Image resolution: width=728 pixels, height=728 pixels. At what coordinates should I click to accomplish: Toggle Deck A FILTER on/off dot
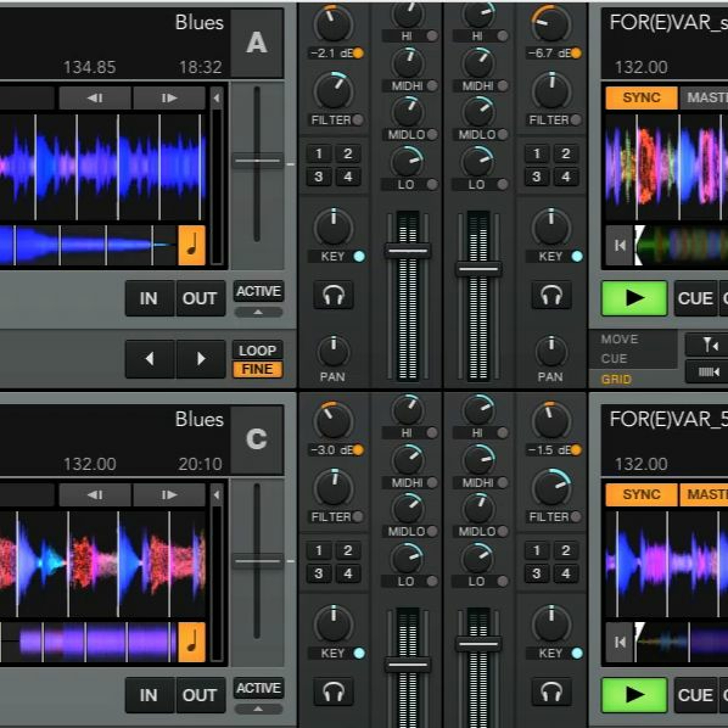358,120
